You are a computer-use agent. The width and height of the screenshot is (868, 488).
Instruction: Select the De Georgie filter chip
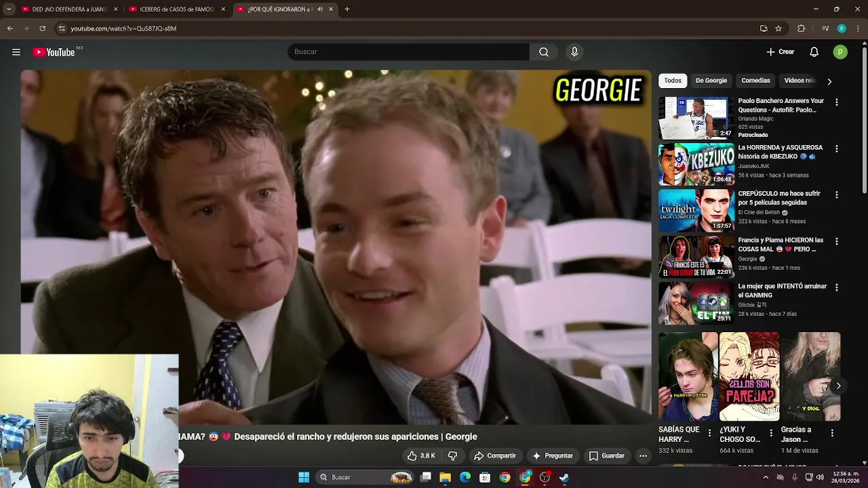pos(711,81)
